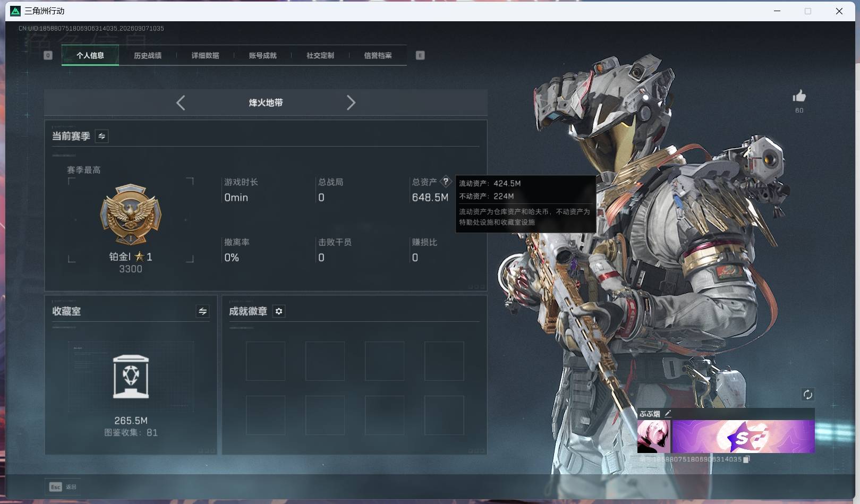Select the 个人信息 tab
Viewport: 860px width, 504px height.
coord(90,55)
